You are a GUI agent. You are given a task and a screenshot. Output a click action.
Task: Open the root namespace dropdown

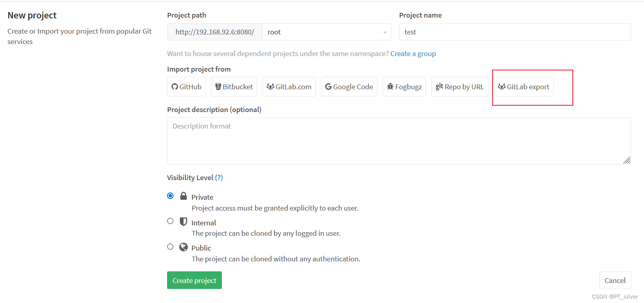[x=327, y=32]
